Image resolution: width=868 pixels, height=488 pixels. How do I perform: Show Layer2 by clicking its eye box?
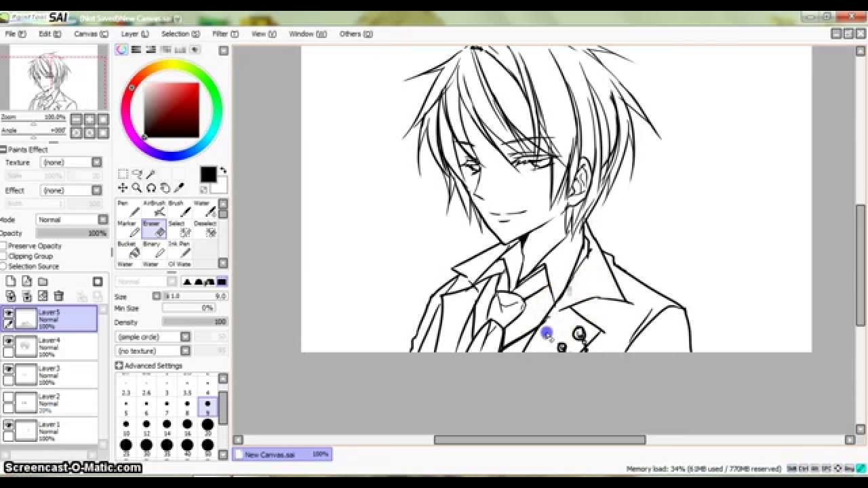click(x=9, y=397)
